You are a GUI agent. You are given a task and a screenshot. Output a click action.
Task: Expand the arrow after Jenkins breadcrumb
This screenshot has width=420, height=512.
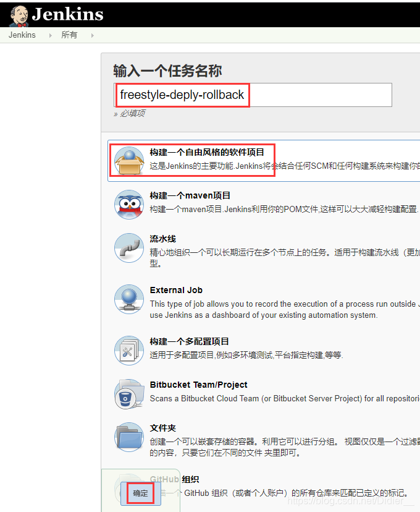point(50,35)
